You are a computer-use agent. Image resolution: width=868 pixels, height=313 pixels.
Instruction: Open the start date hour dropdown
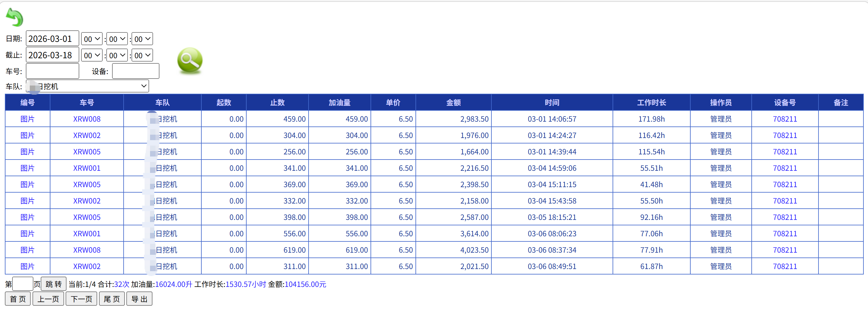[x=92, y=39]
